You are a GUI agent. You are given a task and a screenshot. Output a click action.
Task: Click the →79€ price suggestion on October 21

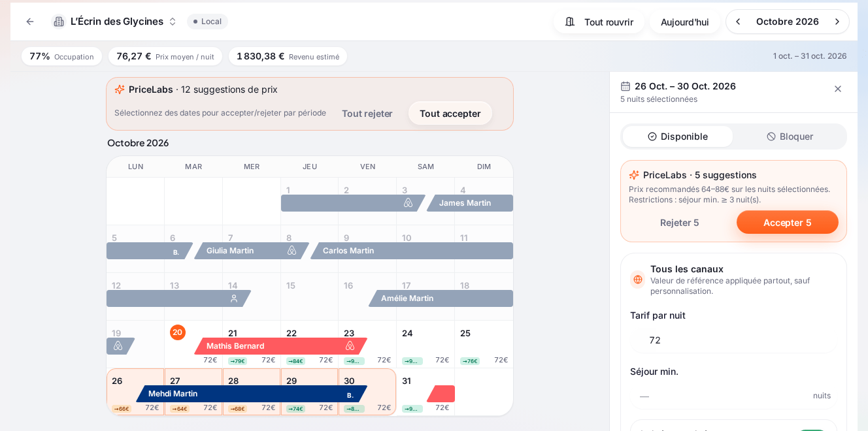click(237, 361)
